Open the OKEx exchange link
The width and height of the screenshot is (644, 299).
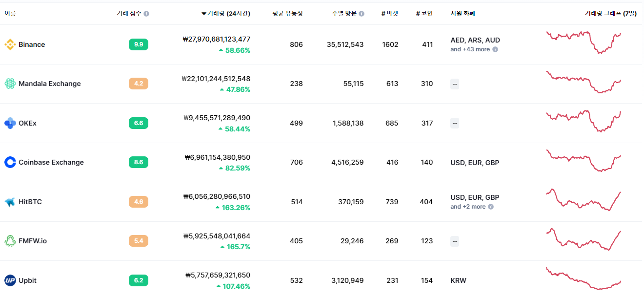tap(27, 123)
